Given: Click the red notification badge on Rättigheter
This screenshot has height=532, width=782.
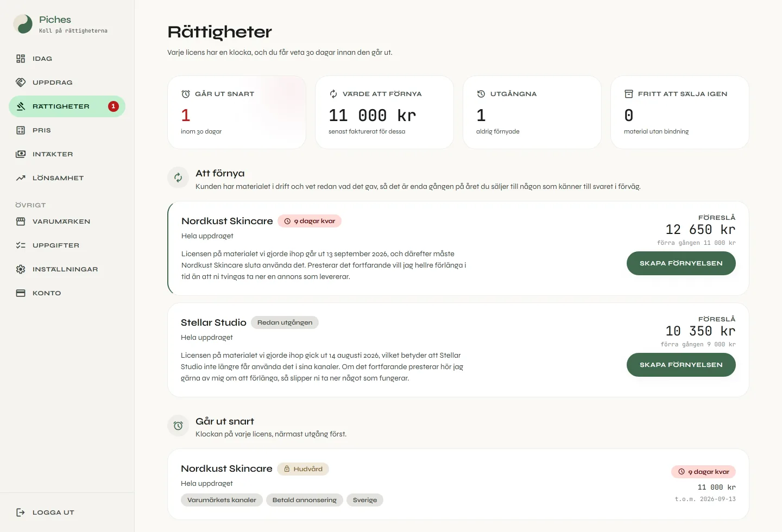Looking at the screenshot, I should pyautogui.click(x=113, y=106).
